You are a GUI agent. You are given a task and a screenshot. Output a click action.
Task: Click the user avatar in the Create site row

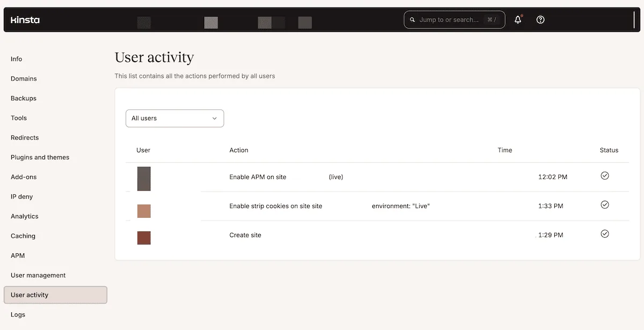coord(144,238)
